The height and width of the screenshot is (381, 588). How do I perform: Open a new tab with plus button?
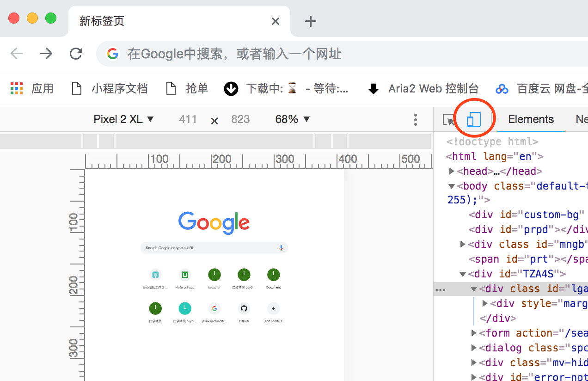click(x=310, y=21)
